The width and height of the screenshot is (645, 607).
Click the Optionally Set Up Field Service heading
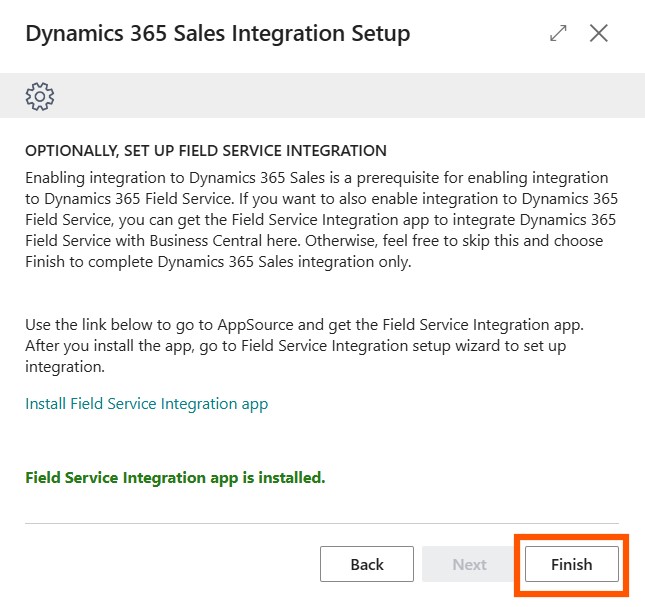pos(205,151)
